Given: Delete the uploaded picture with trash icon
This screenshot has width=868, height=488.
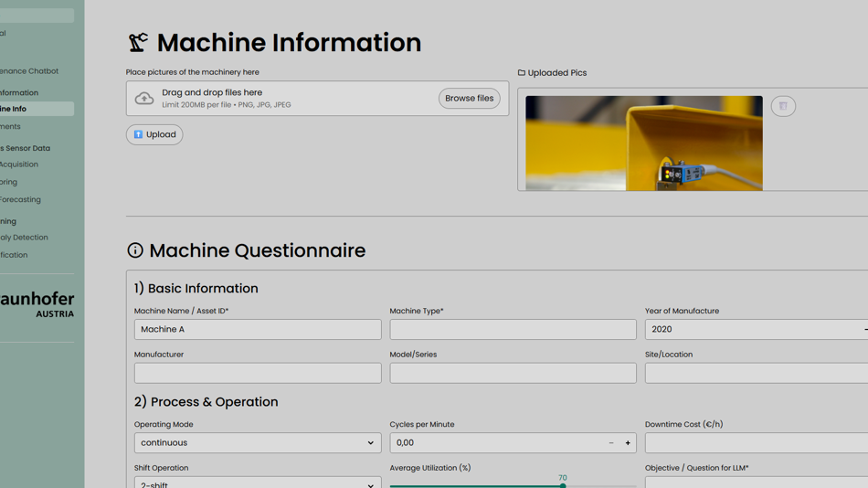Looking at the screenshot, I should click(783, 106).
